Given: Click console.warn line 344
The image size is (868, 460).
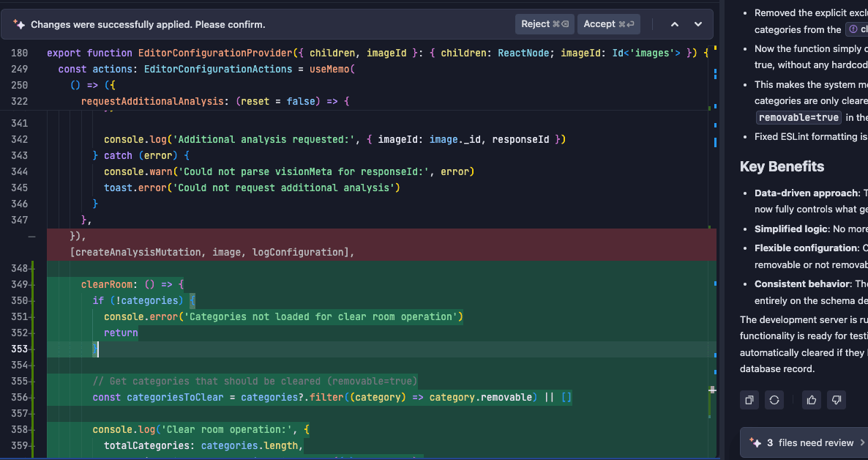Looking at the screenshot, I should (289, 172).
